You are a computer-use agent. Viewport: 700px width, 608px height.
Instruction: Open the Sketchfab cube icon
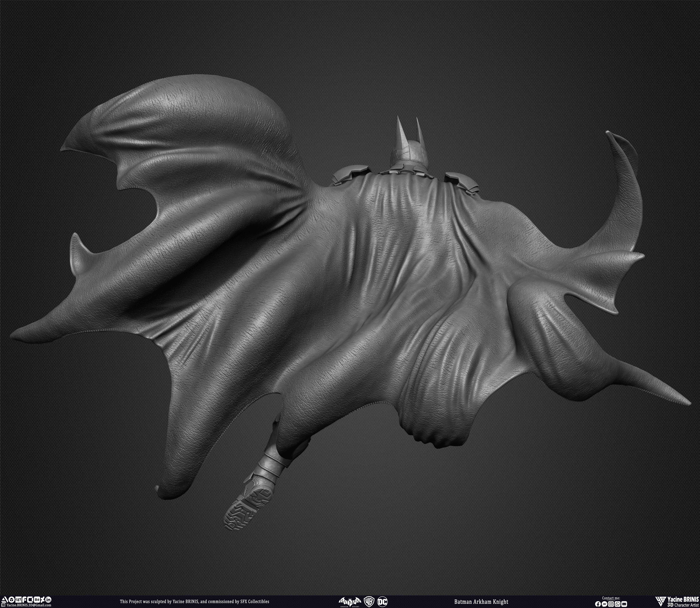12,600
